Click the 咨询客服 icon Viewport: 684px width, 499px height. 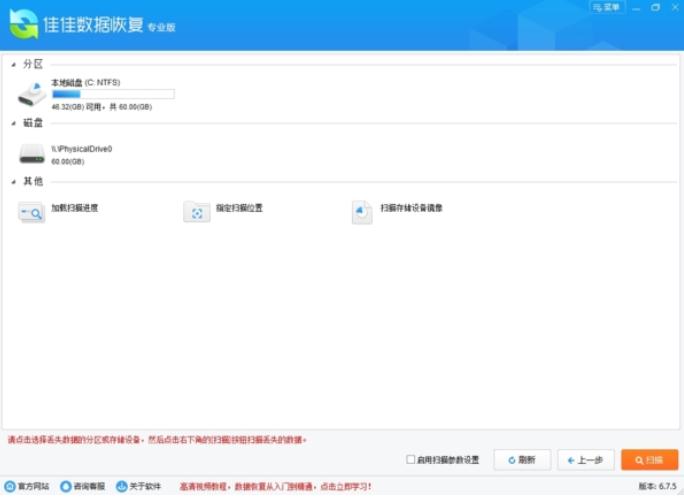pyautogui.click(x=66, y=486)
